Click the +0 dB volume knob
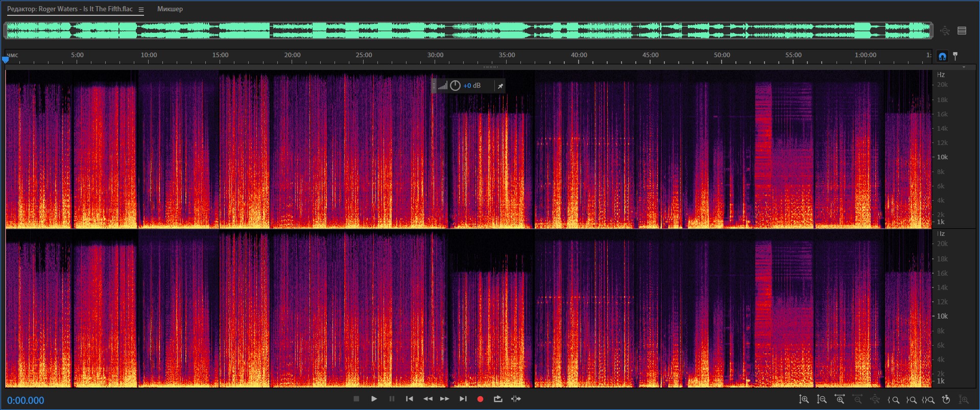The image size is (980, 410). click(455, 86)
